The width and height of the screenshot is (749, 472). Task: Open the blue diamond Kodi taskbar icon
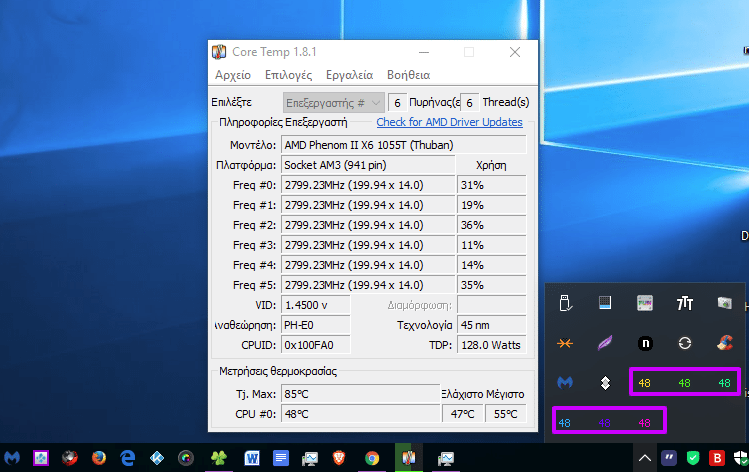click(157, 458)
